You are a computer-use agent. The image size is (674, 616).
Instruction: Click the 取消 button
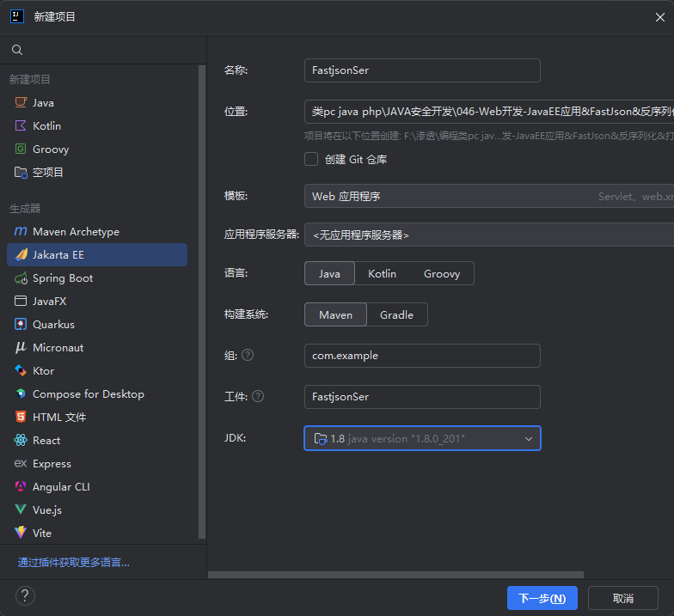click(x=622, y=598)
